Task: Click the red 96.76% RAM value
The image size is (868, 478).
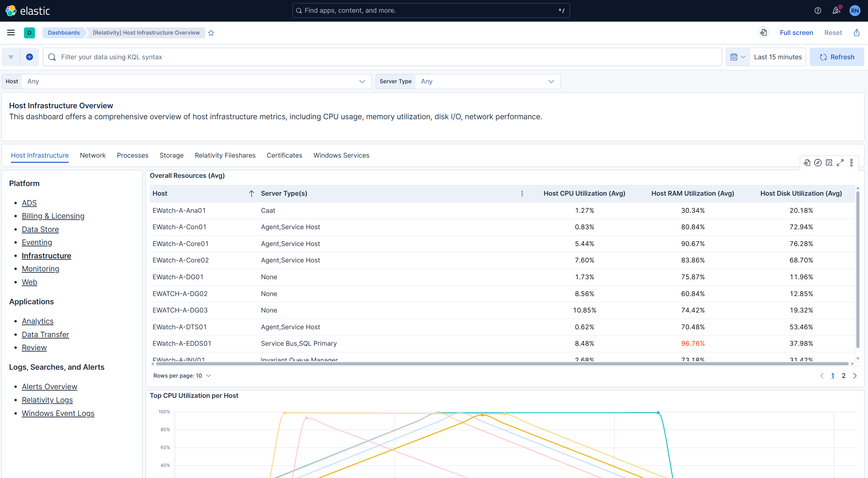Action: pyautogui.click(x=693, y=344)
